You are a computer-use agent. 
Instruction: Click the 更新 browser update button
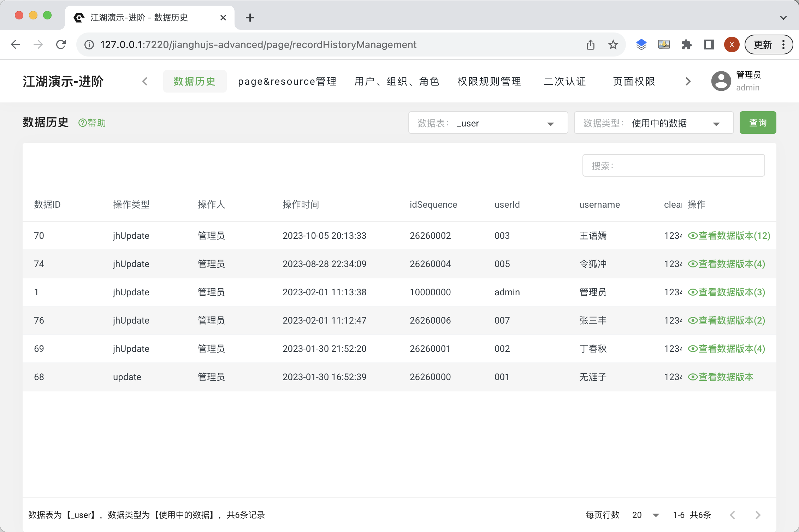click(x=763, y=45)
